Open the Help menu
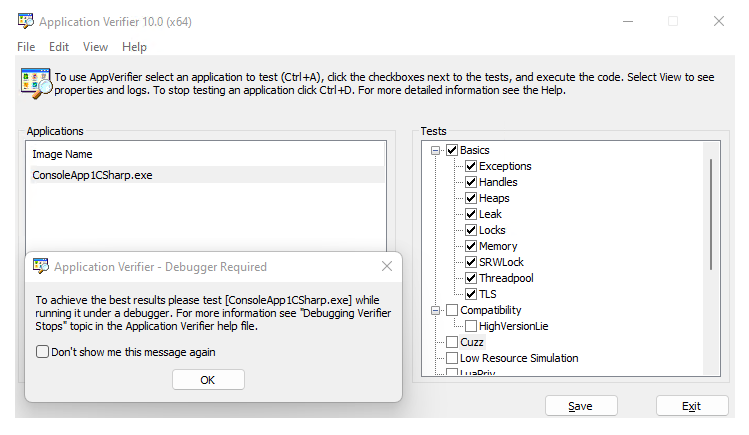 134,47
